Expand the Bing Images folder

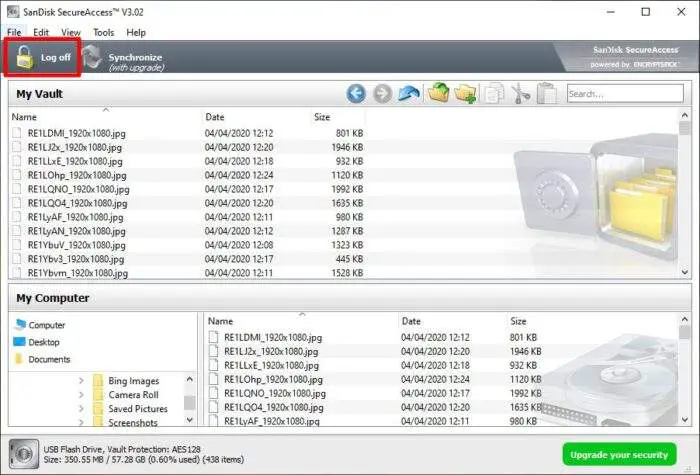click(81, 381)
